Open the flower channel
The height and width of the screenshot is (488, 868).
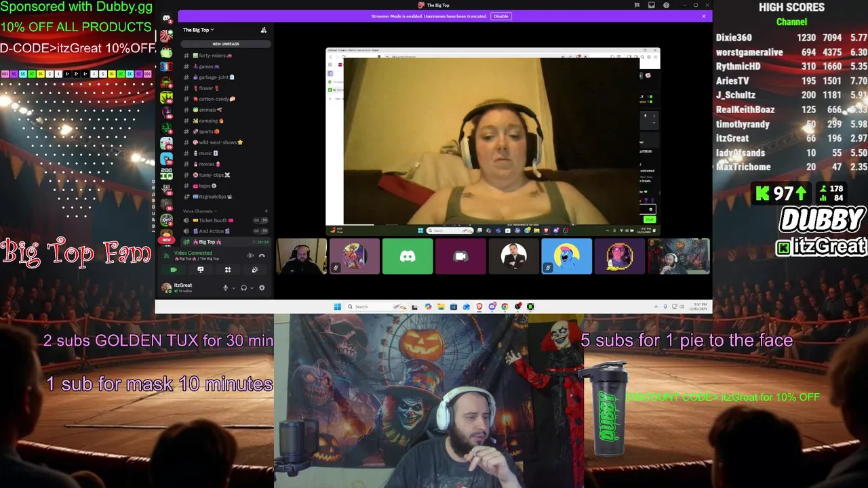pos(226,88)
